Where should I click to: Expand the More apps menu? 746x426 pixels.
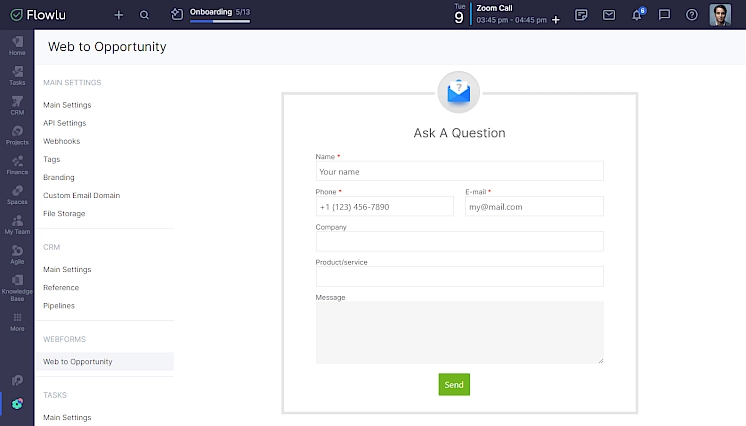17,321
